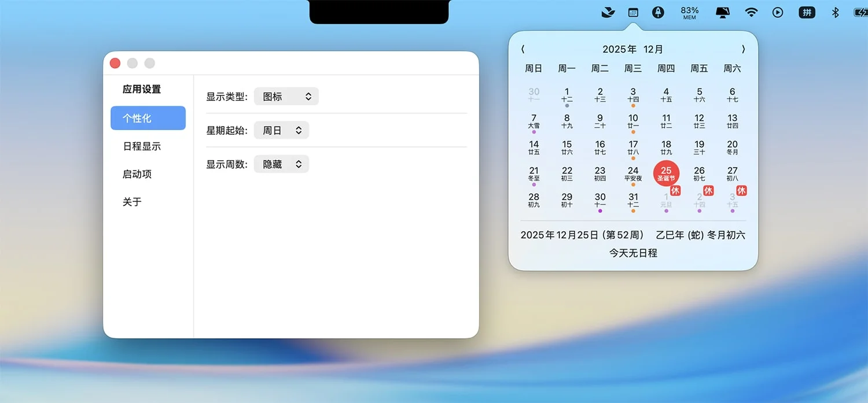Go to next month with right chevron
The height and width of the screenshot is (403, 868).
pyautogui.click(x=743, y=49)
